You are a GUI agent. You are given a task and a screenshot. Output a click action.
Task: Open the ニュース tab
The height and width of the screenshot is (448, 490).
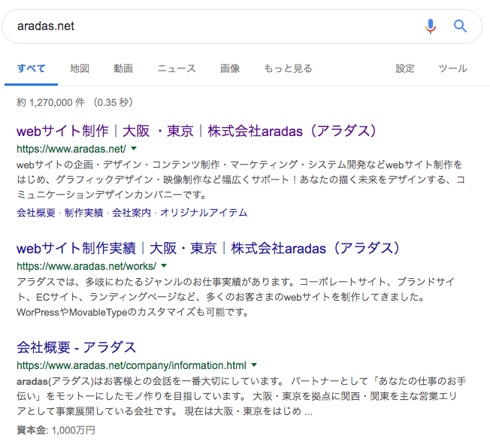pos(177,68)
